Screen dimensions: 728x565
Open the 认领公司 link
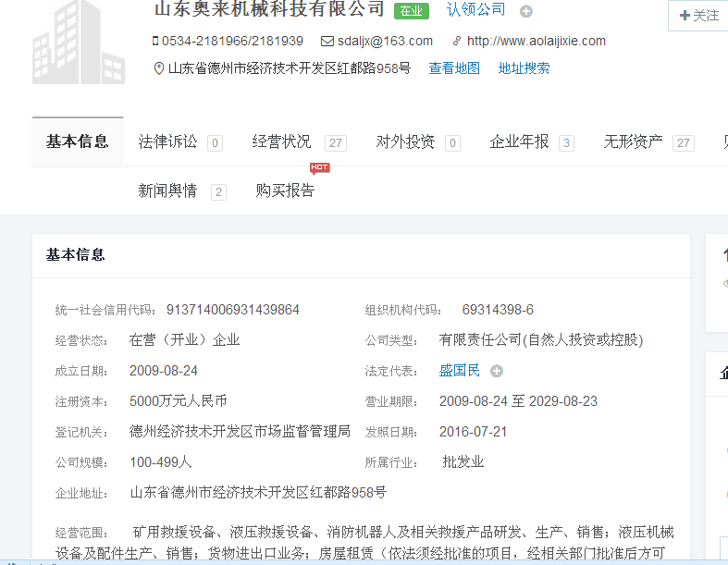point(475,10)
